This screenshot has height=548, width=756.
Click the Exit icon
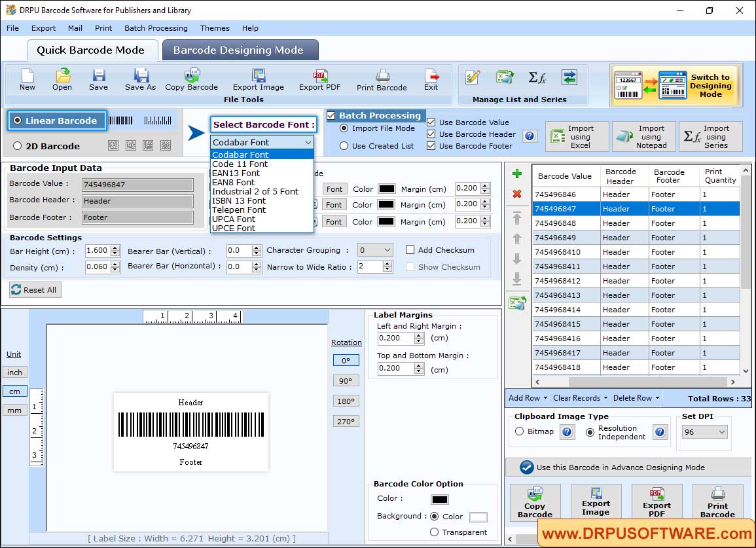431,80
